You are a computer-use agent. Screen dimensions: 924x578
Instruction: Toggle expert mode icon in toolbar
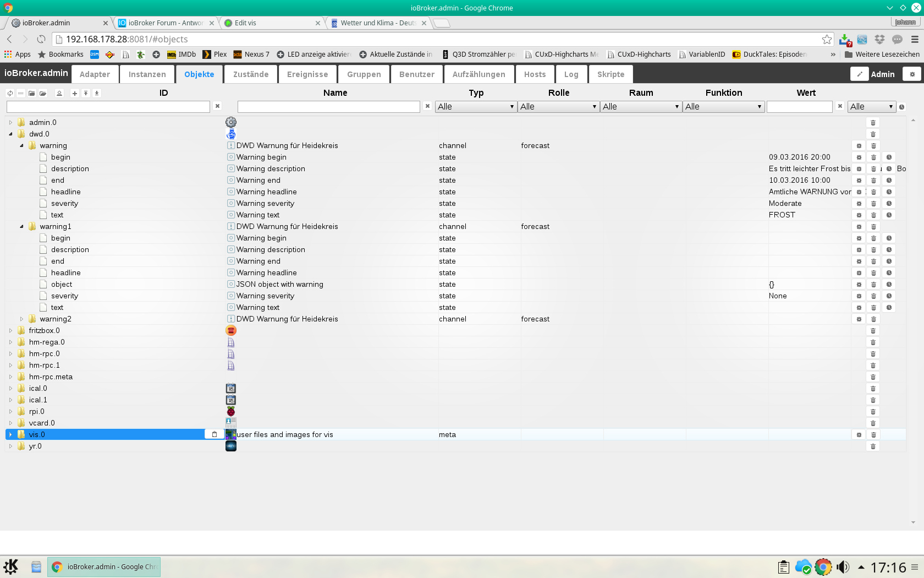[x=59, y=93]
